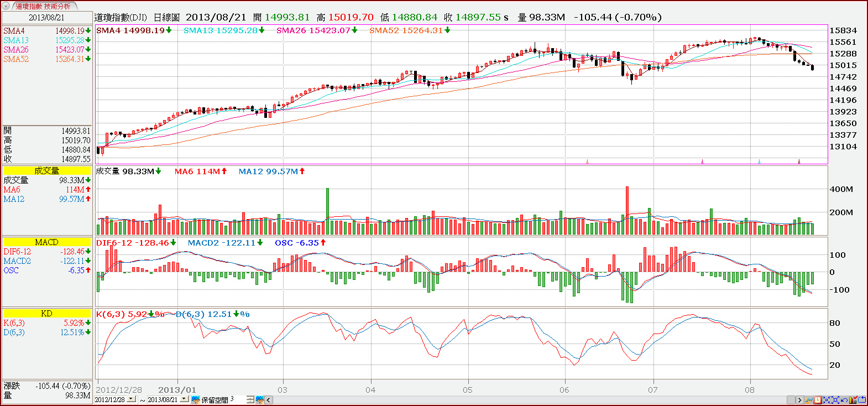Click the 低 14880.84 row in the left panel
Image resolution: width=868 pixels, height=406 pixels.
(47, 150)
